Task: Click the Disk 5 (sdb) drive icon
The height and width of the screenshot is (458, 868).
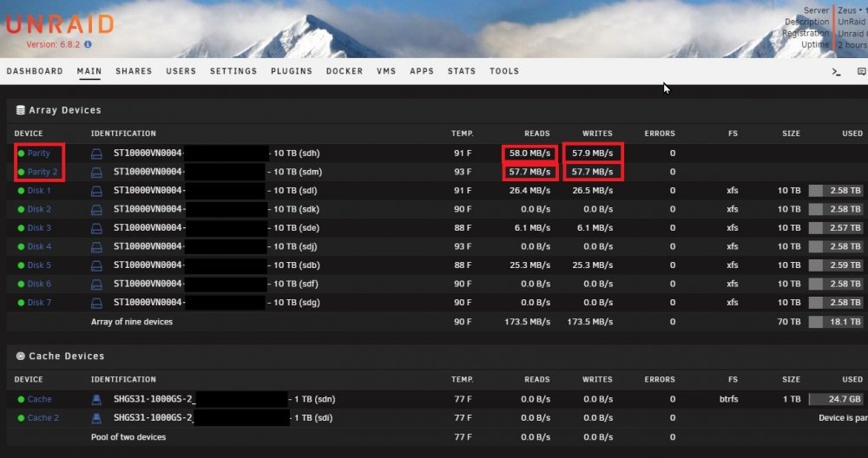Action: [x=97, y=265]
